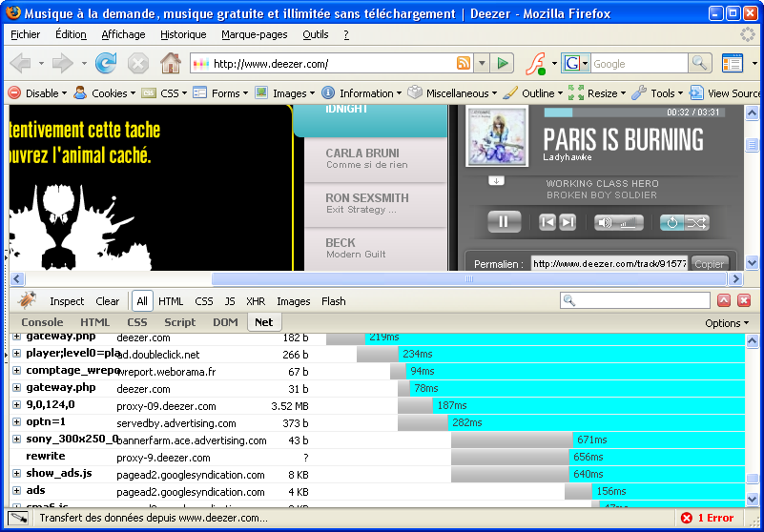The image size is (764, 532).
Task: Open the CSS web developer toolbar menu
Action: 164,93
